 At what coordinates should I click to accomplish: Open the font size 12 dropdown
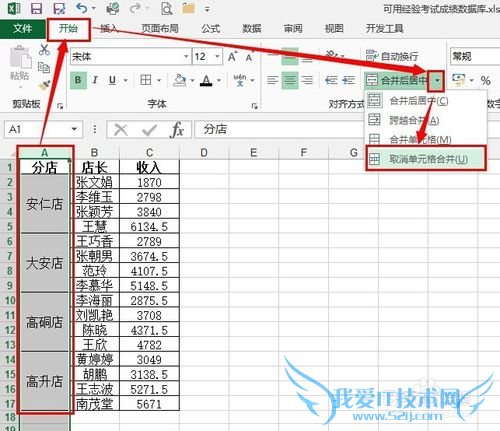point(217,57)
